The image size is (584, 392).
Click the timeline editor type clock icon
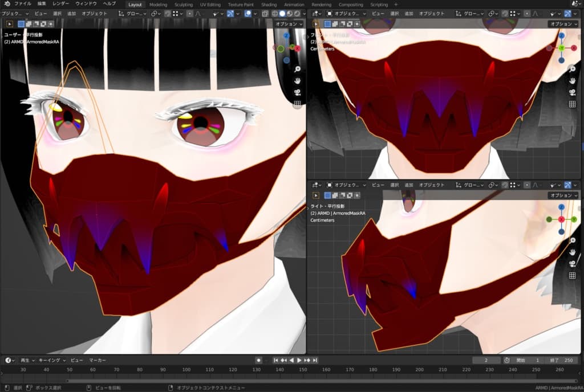tap(9, 360)
